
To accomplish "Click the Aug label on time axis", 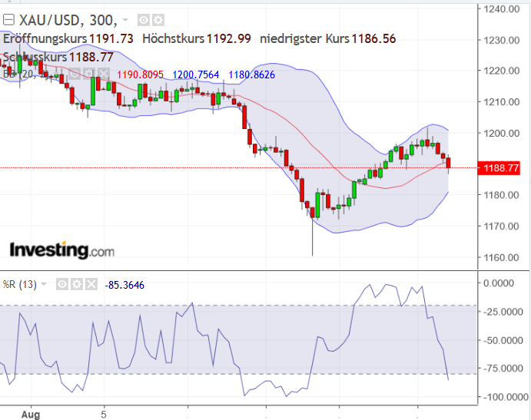I will tap(31, 415).
